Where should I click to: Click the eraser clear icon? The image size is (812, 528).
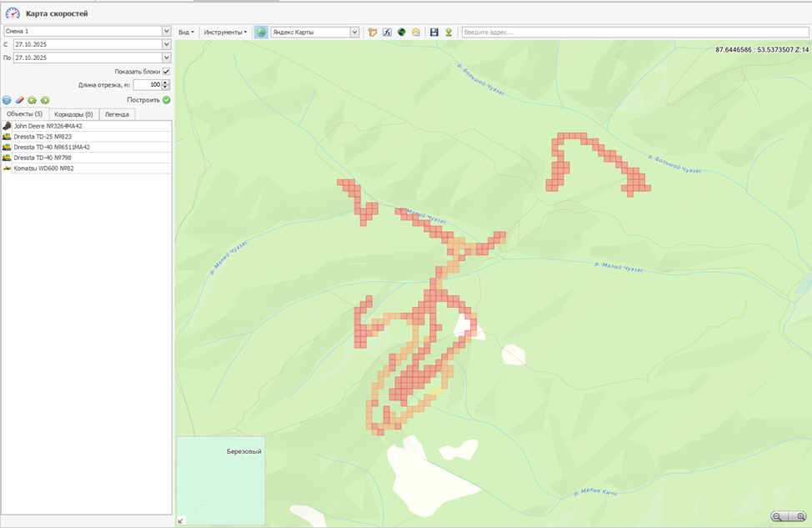19,100
